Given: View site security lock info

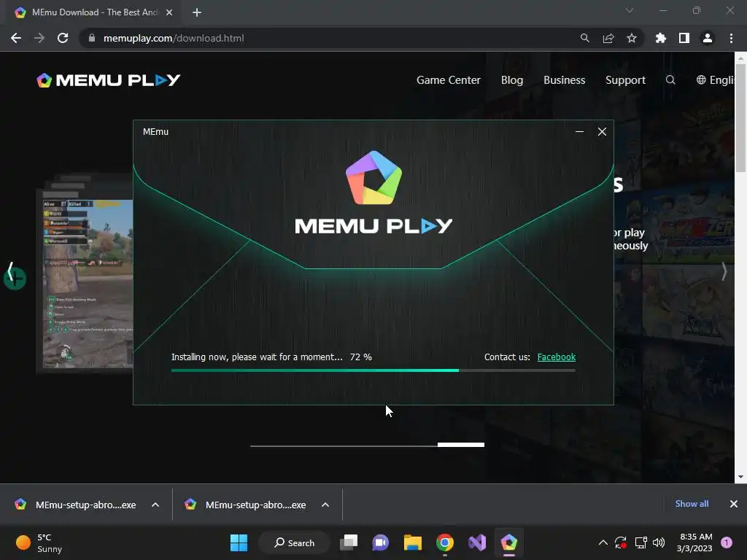Looking at the screenshot, I should pos(91,38).
